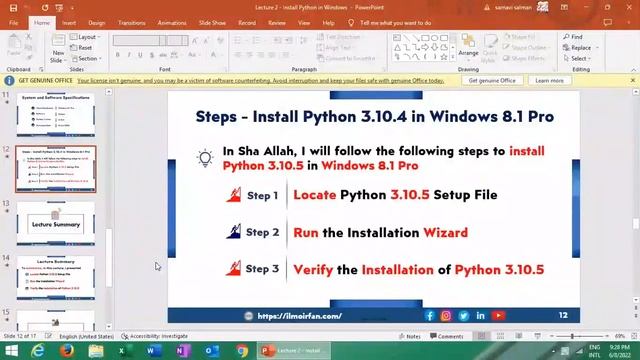
Task: Open the font size combo box
Action: 178,40
